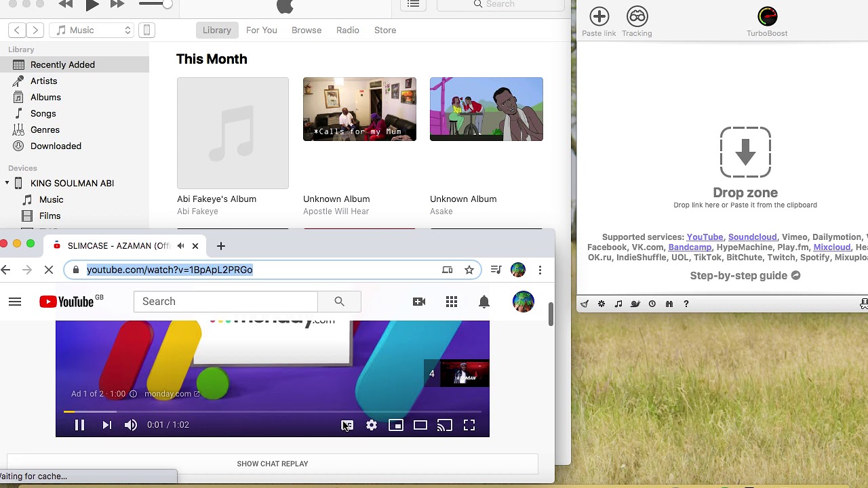Open YouTube hamburger guide menu
The width and height of the screenshot is (868, 488).
(x=15, y=302)
